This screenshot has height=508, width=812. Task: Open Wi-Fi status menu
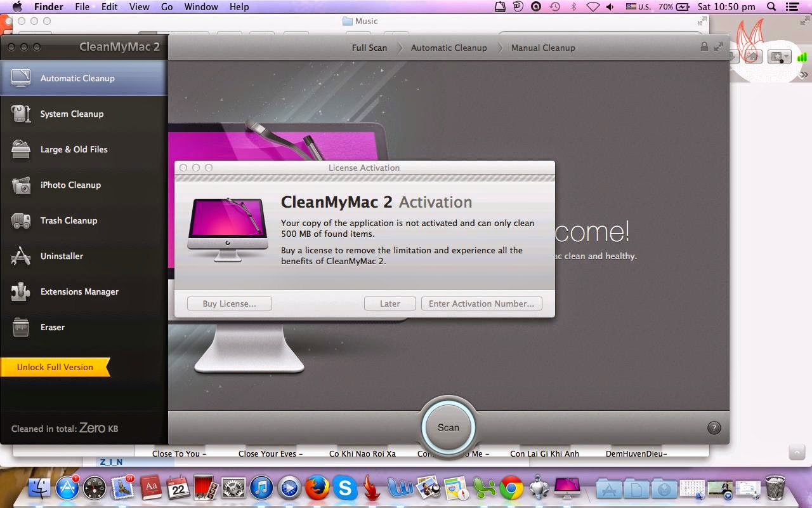pos(593,7)
